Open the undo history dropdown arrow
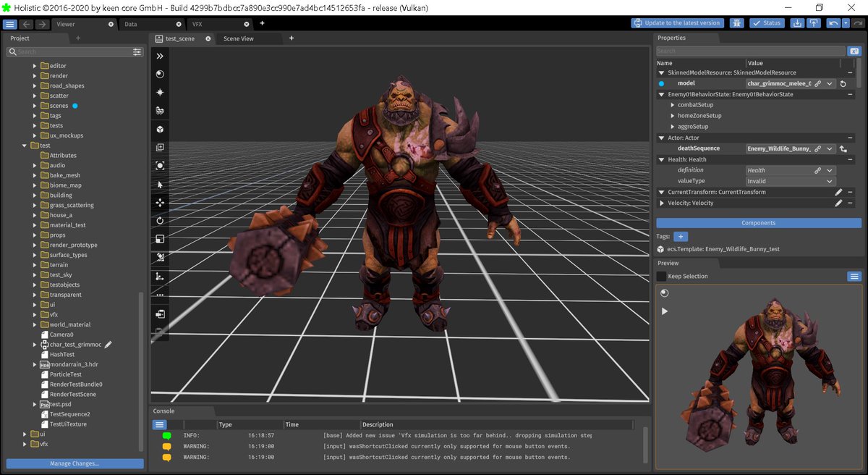The height and width of the screenshot is (475, 868). [x=846, y=23]
